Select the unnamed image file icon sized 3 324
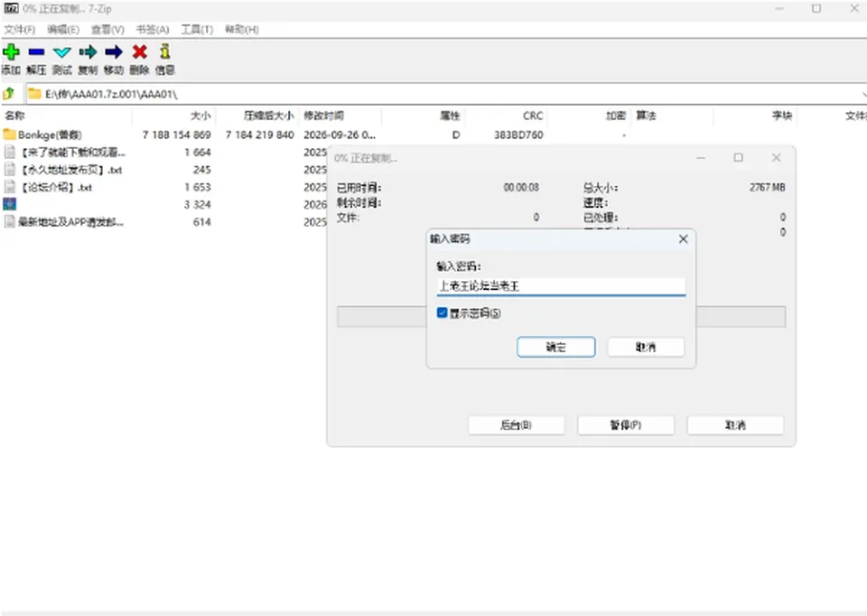867x616 pixels. click(x=9, y=204)
